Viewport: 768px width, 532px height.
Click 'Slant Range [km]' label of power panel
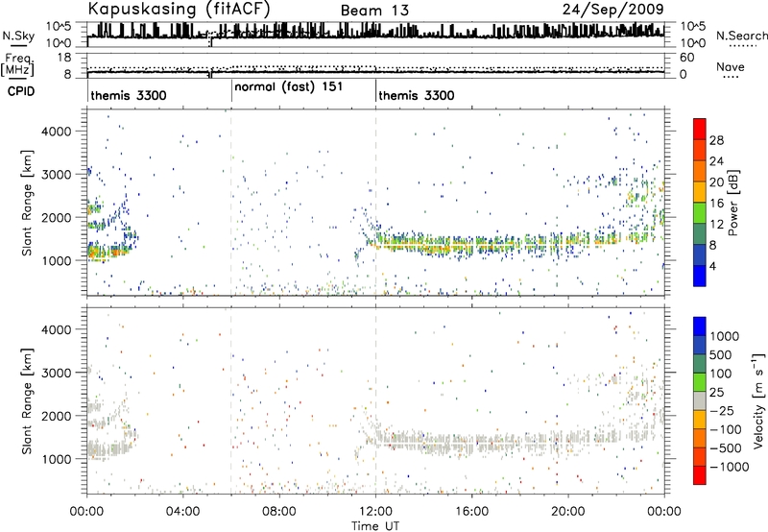(x=27, y=203)
